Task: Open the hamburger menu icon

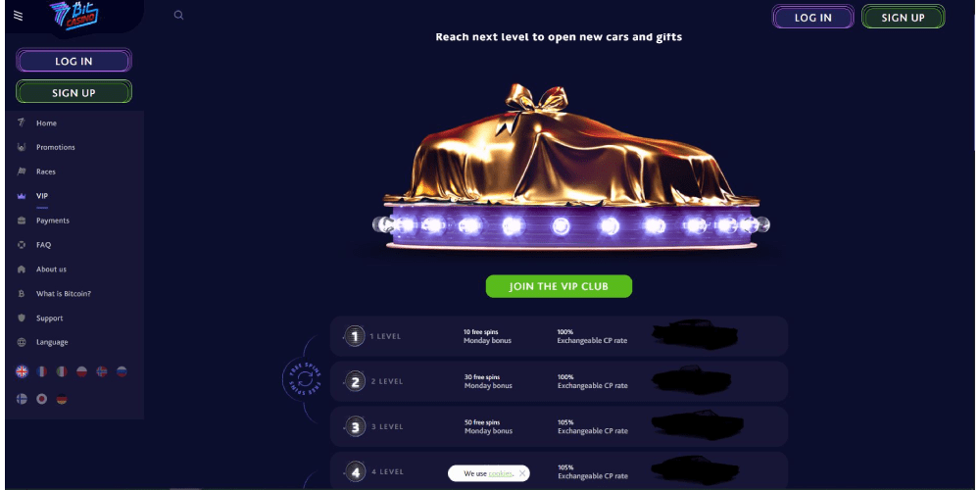Action: pyautogui.click(x=18, y=17)
